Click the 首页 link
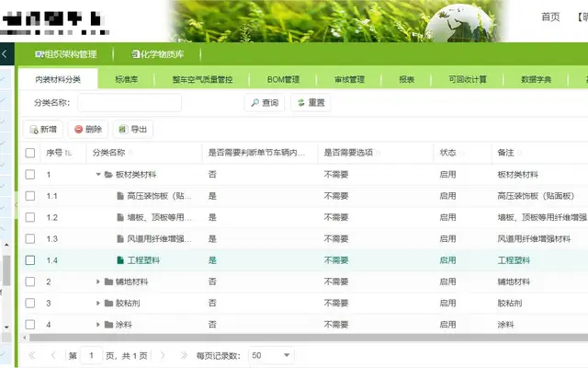The height and width of the screenshot is (368, 588). pos(550,17)
